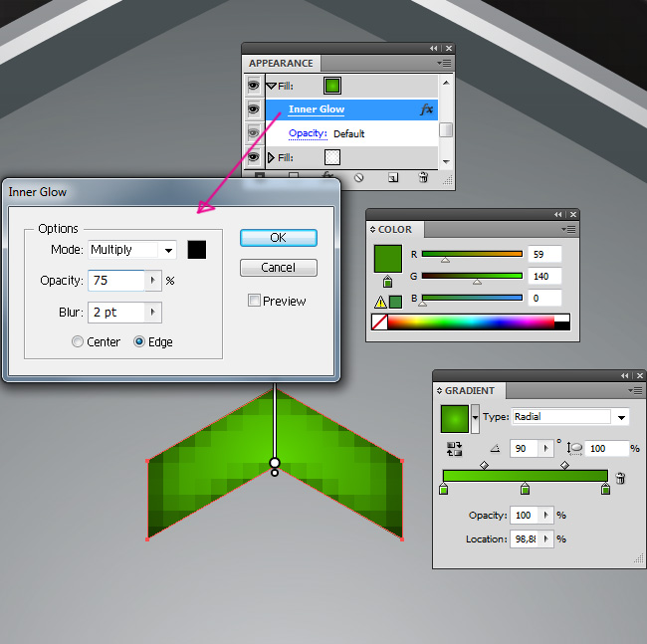
Task: Click Cancel in the Inner Glow dialog
Action: pos(278,268)
